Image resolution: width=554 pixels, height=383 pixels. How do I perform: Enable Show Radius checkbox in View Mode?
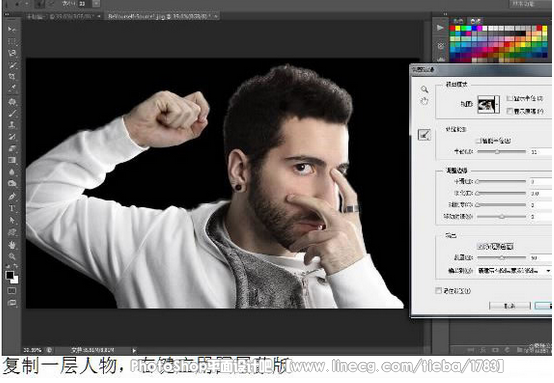point(509,98)
